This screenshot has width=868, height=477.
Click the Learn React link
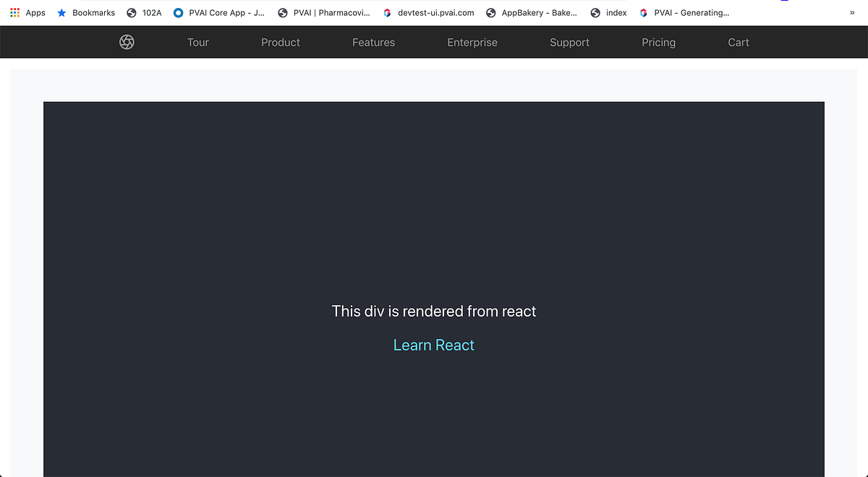pos(433,345)
